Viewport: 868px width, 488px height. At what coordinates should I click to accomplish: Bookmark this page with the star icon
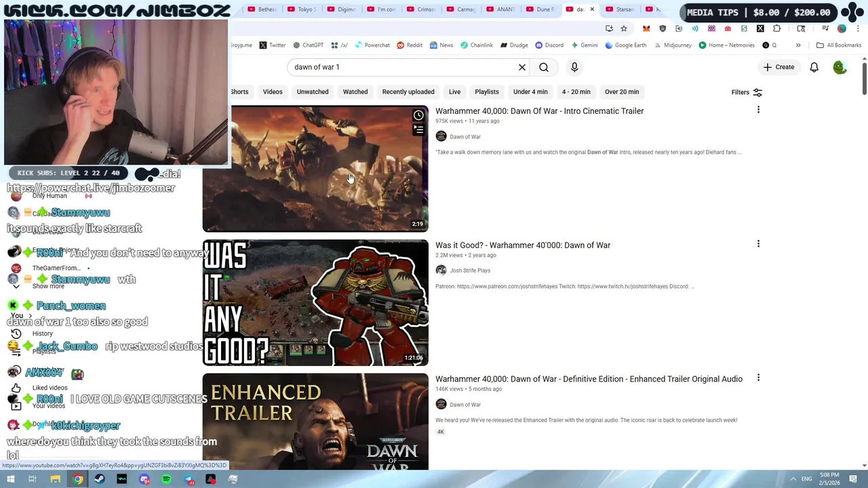624,28
